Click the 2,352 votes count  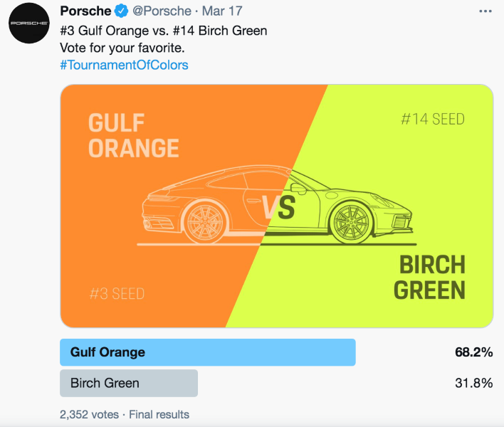(90, 414)
